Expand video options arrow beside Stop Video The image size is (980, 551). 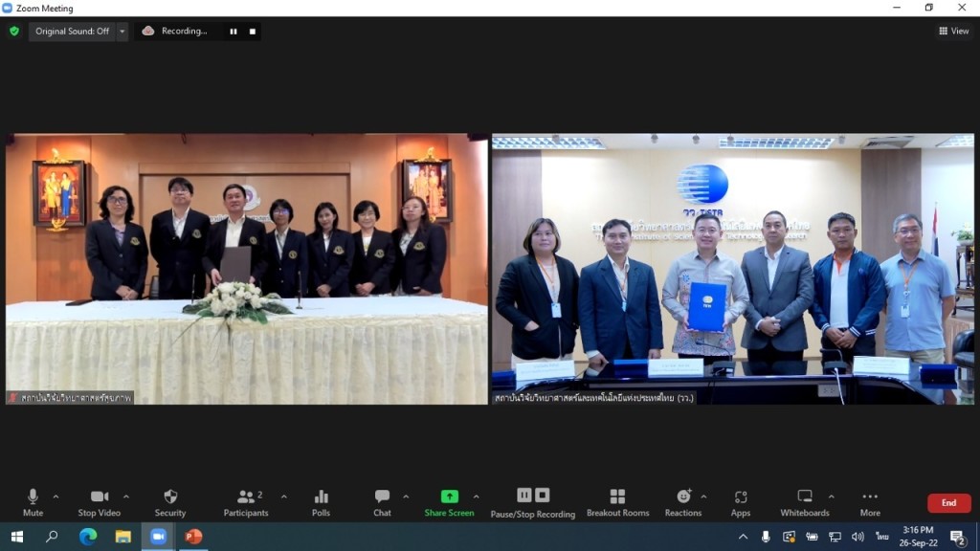point(125,496)
